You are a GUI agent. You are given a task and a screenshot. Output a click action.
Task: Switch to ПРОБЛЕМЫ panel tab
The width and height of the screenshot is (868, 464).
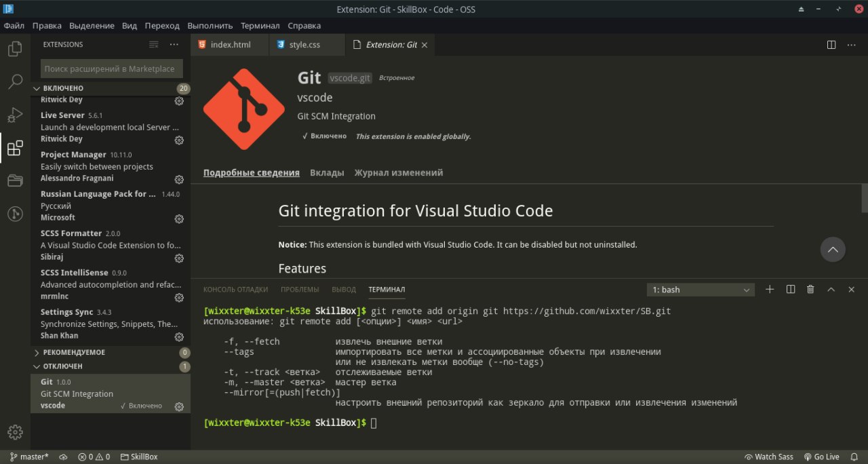pos(300,290)
